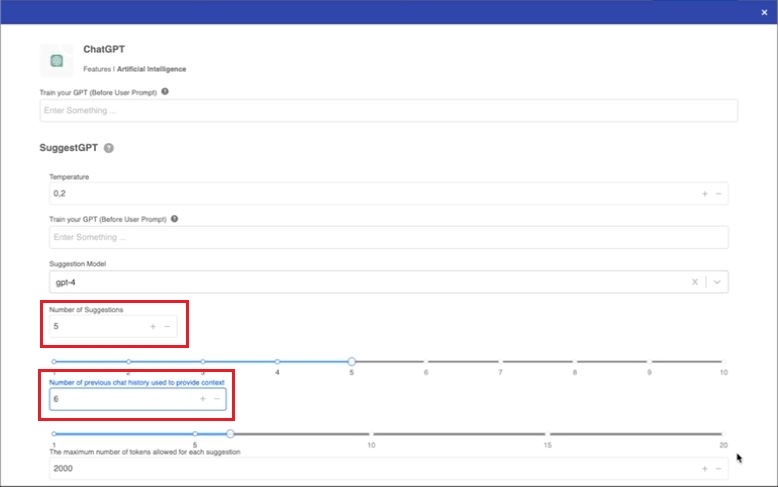The height and width of the screenshot is (487, 778).
Task: Increment Number of Suggestions with plus
Action: tap(152, 326)
